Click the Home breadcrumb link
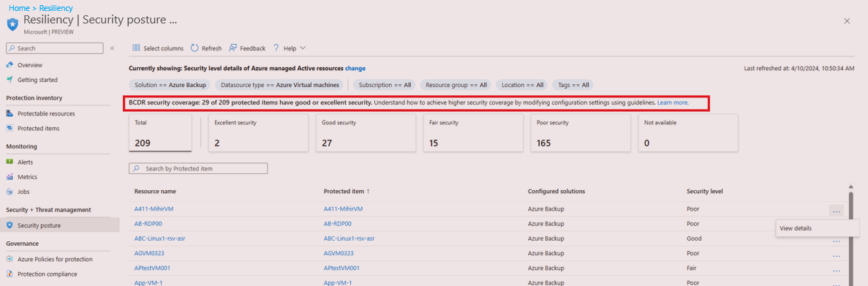Screen dimensions: 868x286 click(x=19, y=8)
